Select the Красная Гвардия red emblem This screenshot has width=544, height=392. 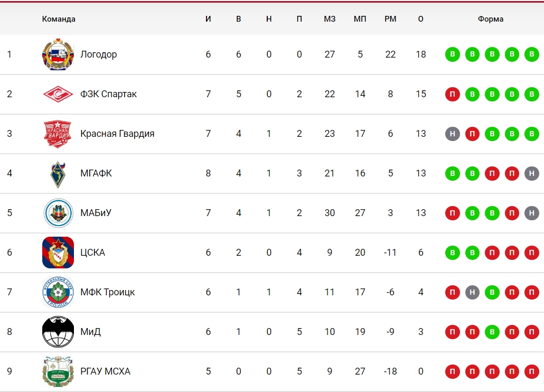click(58, 134)
